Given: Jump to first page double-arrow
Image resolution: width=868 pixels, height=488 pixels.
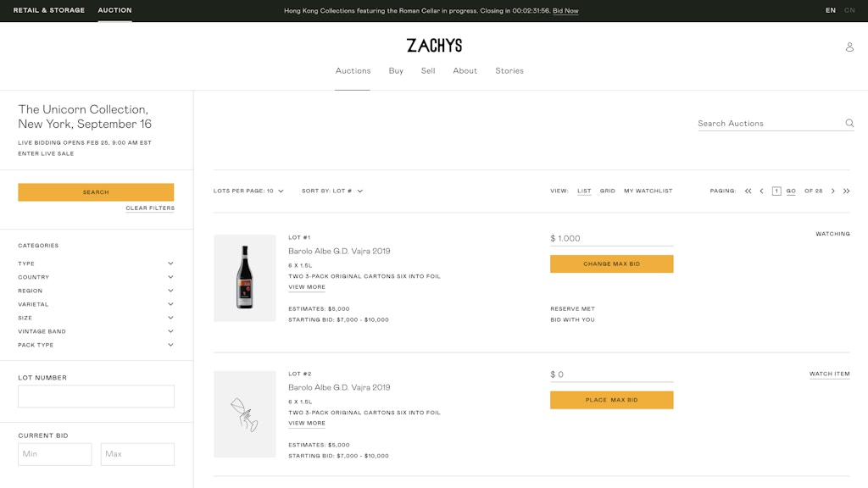Looking at the screenshot, I should coord(748,191).
